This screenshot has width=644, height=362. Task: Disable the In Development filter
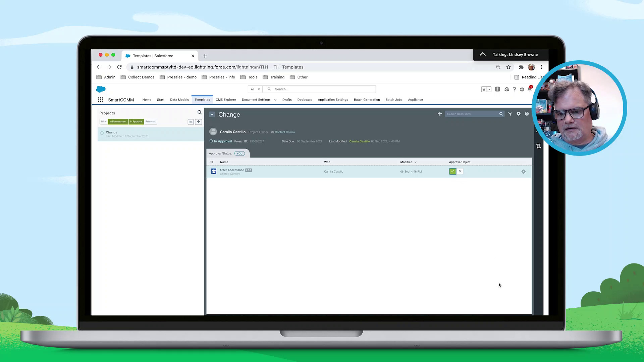click(118, 121)
